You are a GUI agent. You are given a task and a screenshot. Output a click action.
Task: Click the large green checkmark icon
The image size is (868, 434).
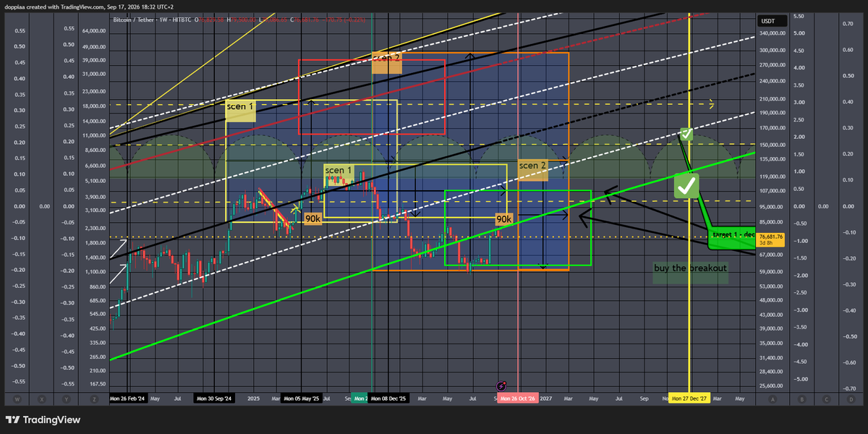coord(686,186)
